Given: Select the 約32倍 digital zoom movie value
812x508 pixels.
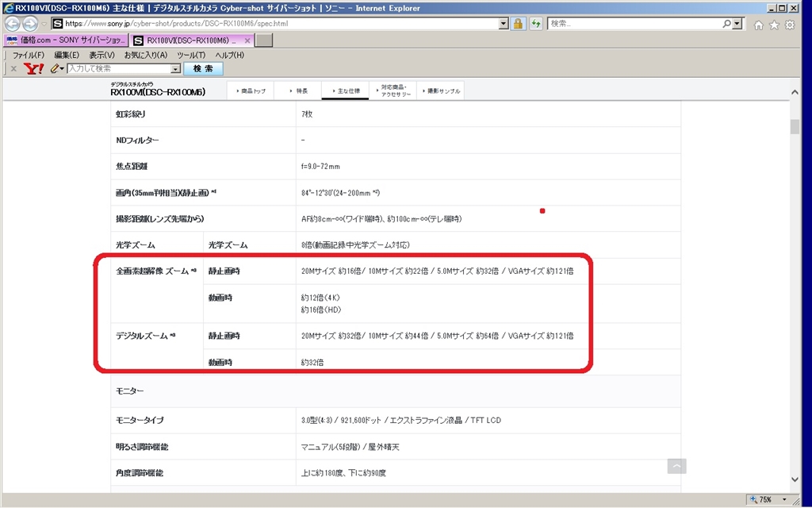Looking at the screenshot, I should coord(312,362).
